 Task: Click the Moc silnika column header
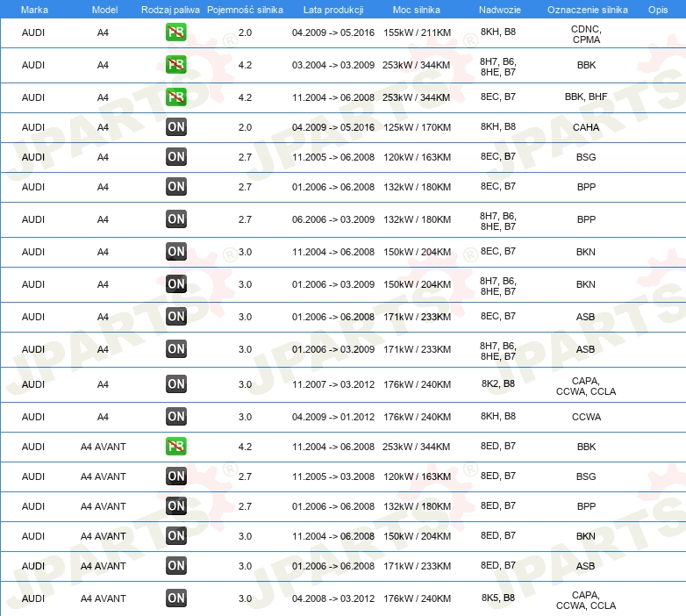click(417, 9)
